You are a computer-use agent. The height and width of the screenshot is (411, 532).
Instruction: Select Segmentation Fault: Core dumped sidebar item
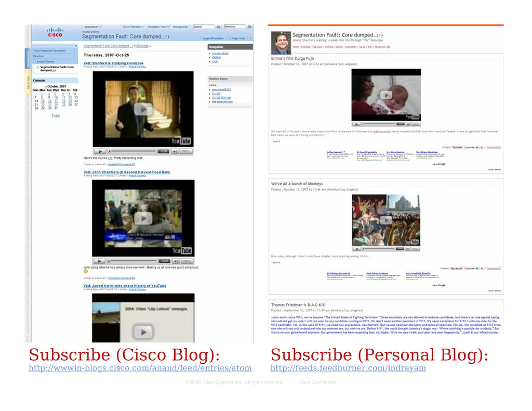pos(57,69)
